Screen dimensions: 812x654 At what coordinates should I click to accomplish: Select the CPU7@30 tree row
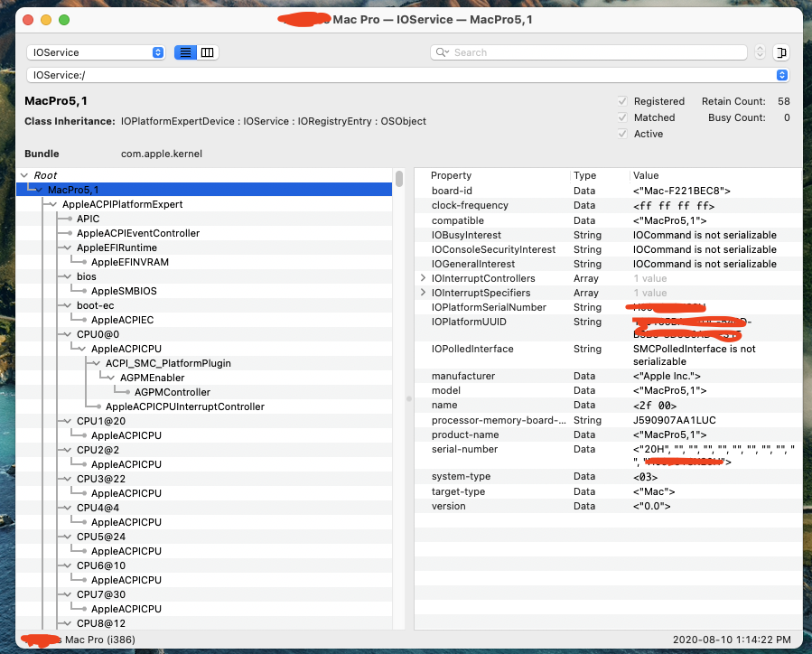pyautogui.click(x=204, y=594)
